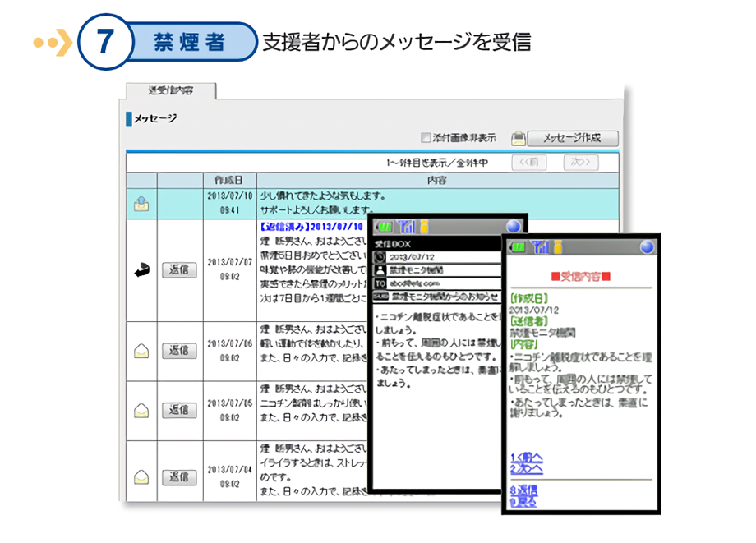Click the blue globe icon on the left phone
This screenshot has height=543, width=756.
coord(514,228)
